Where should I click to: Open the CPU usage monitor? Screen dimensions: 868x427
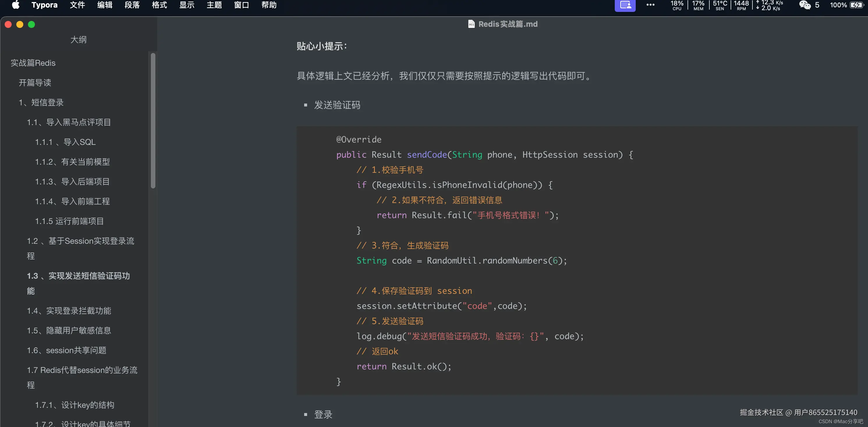[x=676, y=5]
